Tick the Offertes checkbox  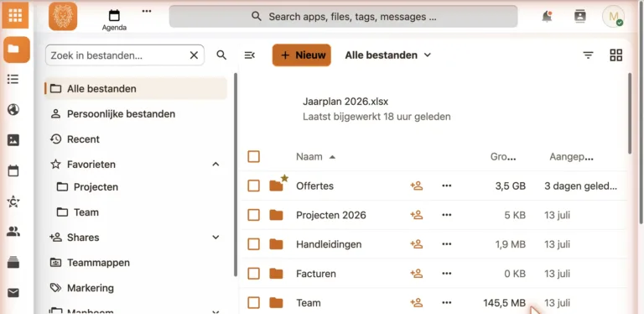tap(253, 186)
